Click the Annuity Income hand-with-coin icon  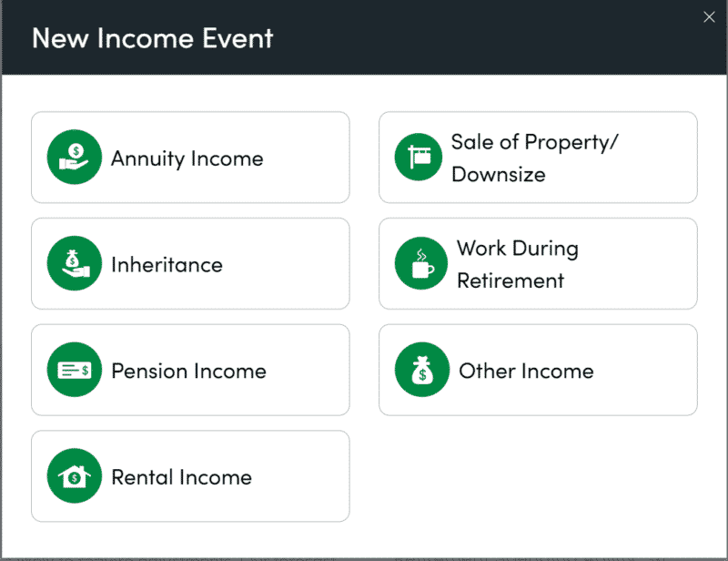coord(74,157)
